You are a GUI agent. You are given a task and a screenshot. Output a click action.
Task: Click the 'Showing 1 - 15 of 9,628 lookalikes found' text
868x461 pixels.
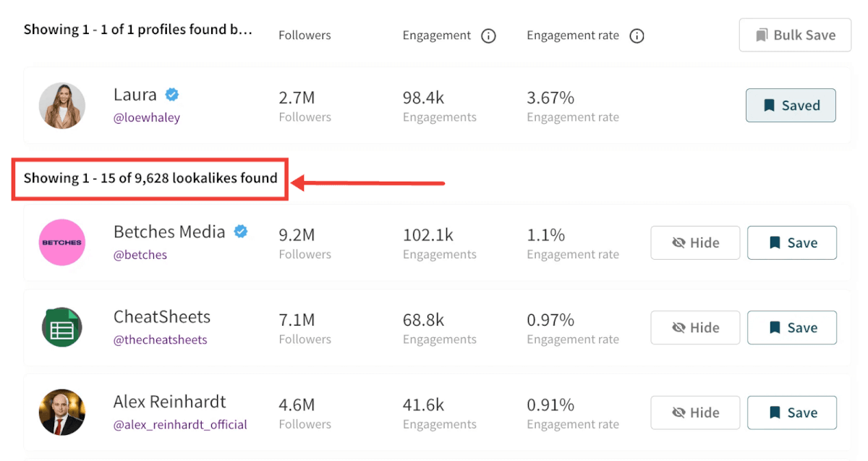click(x=150, y=178)
